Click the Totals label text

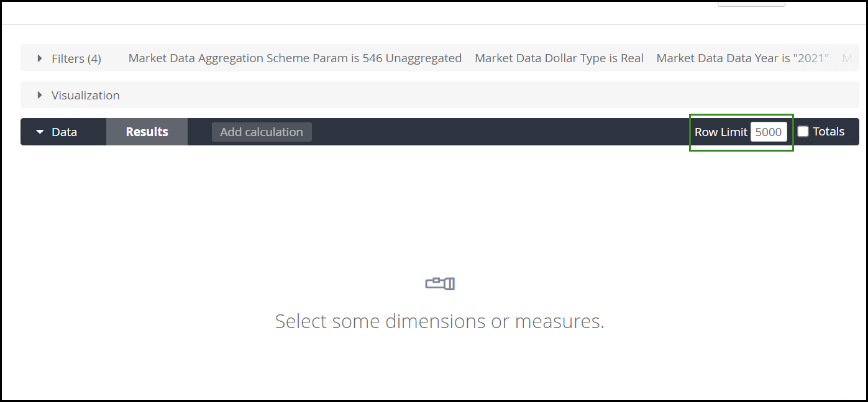tap(828, 132)
